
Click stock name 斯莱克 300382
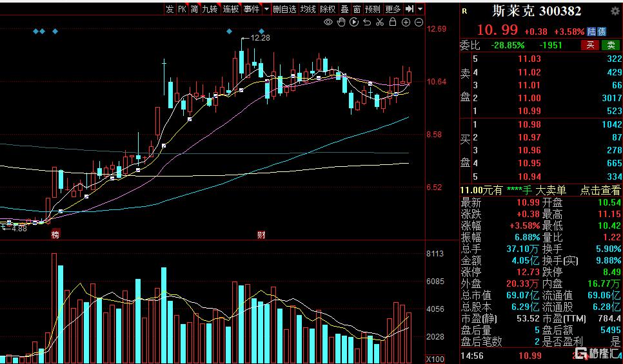537,11
